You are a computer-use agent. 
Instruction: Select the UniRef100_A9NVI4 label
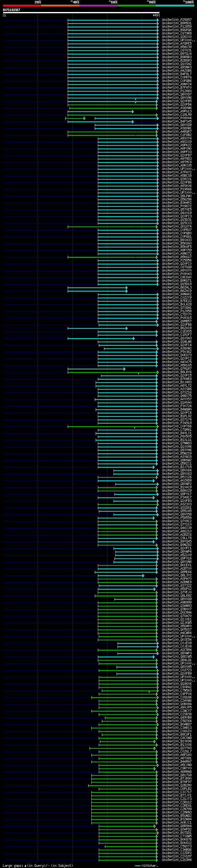coord(177,84)
